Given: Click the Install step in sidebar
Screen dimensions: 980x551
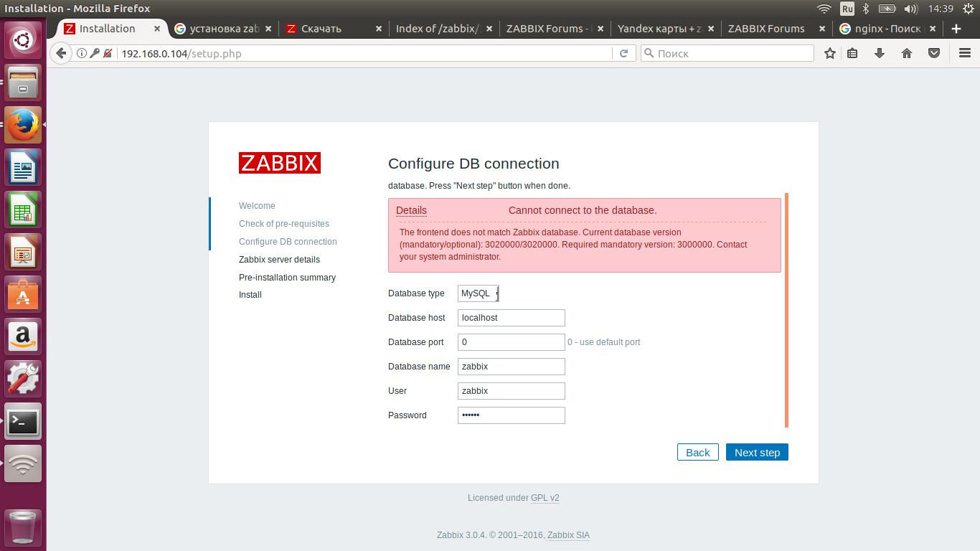Looking at the screenshot, I should pos(250,295).
